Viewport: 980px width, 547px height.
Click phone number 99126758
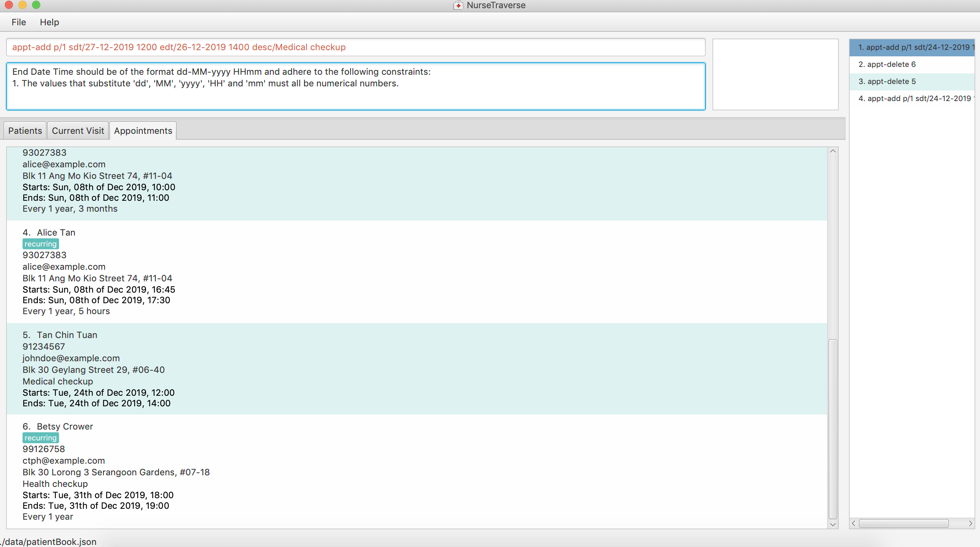(x=44, y=449)
